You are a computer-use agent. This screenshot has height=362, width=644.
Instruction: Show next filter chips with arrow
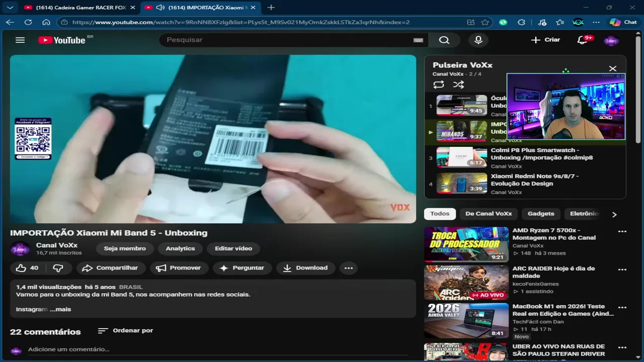coord(614,214)
